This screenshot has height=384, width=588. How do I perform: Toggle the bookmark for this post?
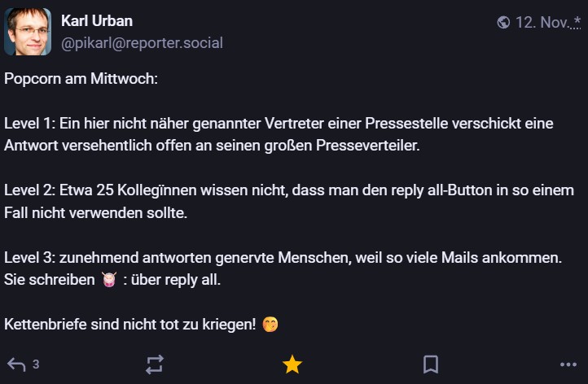pos(431,364)
